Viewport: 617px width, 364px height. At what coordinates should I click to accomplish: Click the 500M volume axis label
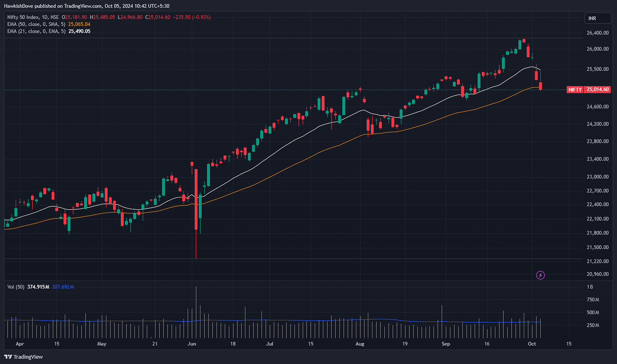pos(593,313)
